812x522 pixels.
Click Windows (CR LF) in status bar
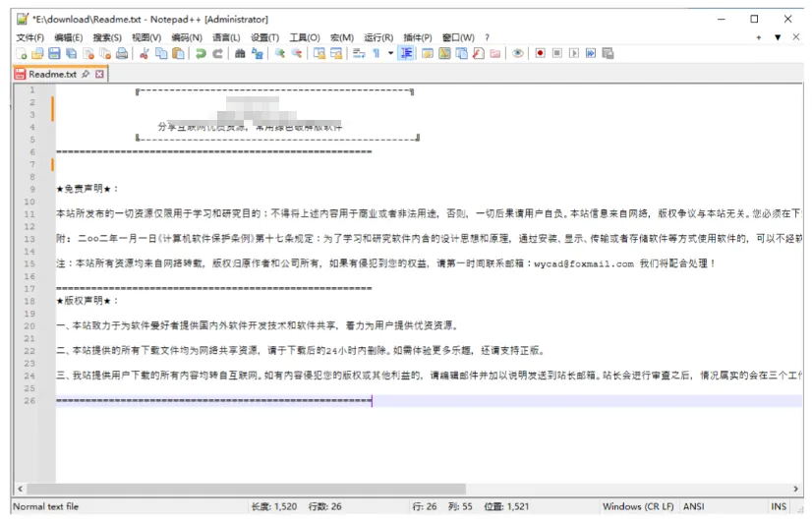click(638, 506)
